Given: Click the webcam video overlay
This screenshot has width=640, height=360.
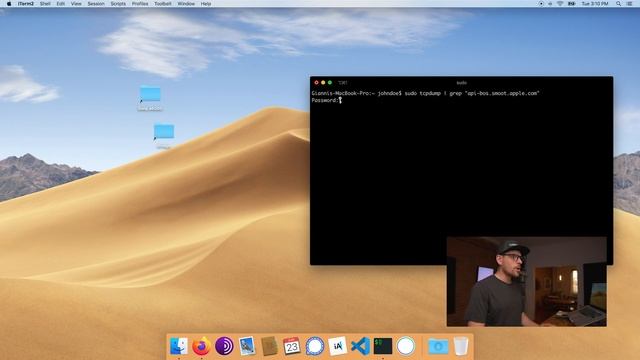Looking at the screenshot, I should point(527,282).
